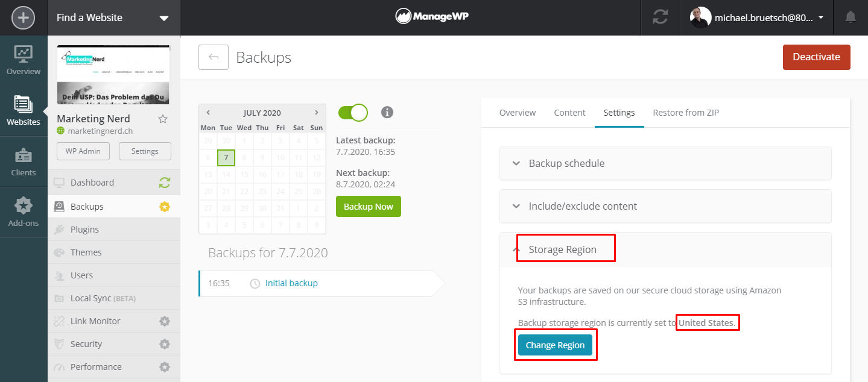Click the backup info icon

pyautogui.click(x=387, y=112)
